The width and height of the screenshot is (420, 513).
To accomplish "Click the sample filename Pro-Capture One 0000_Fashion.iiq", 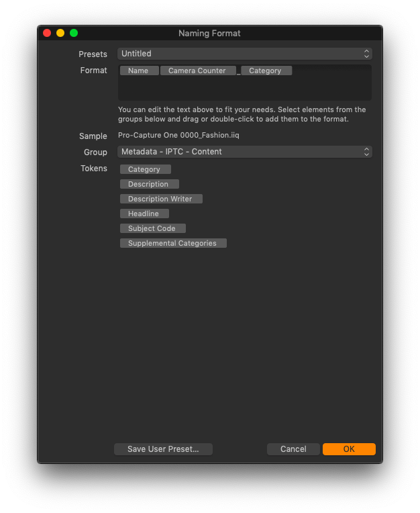I will pos(178,135).
